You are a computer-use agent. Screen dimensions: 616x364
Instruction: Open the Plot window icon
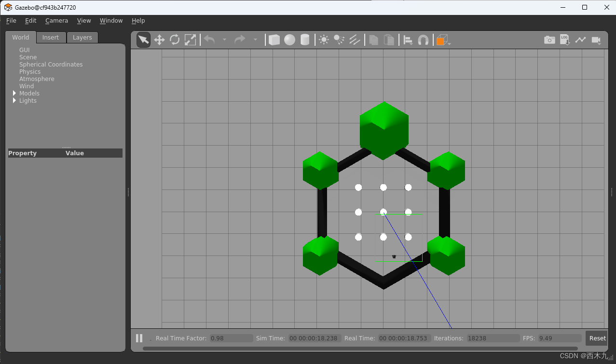[x=580, y=40]
